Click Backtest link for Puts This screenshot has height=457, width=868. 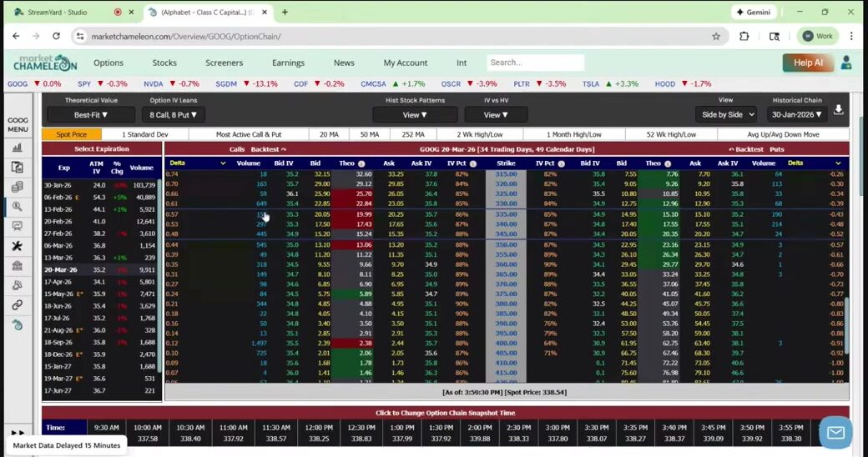(745, 149)
